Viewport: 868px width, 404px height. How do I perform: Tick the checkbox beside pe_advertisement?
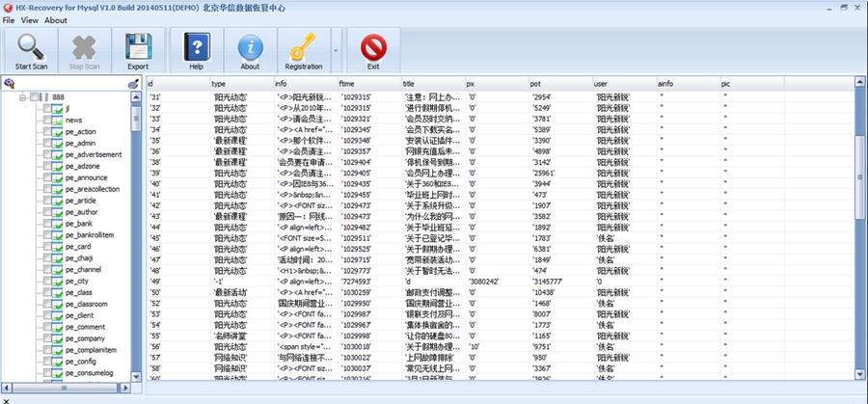coord(47,154)
